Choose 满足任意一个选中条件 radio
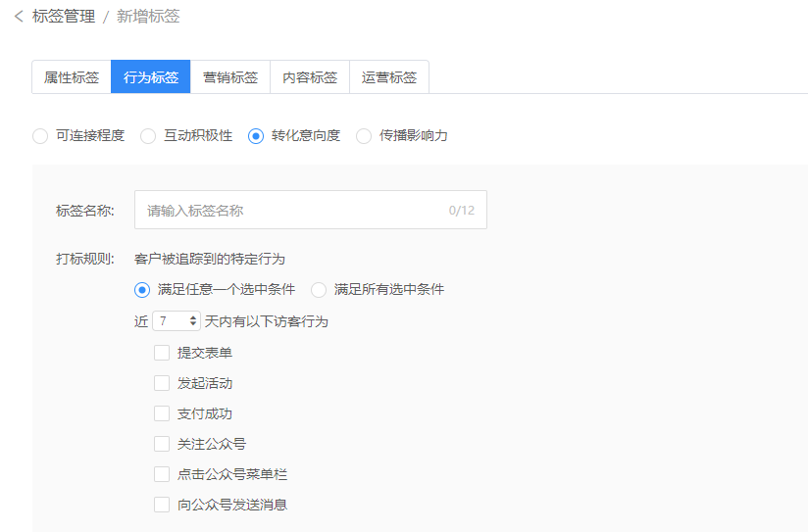This screenshot has width=808, height=532. (x=142, y=290)
